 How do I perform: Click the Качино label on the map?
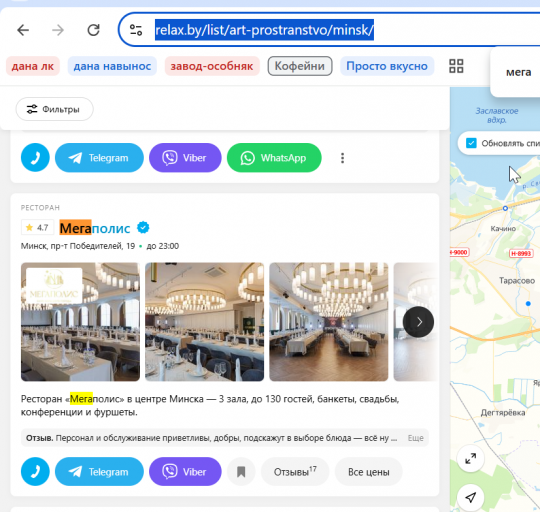coord(503,228)
